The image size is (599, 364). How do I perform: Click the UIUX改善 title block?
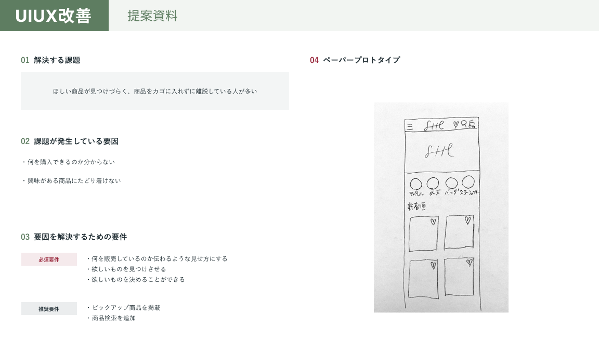point(54,16)
